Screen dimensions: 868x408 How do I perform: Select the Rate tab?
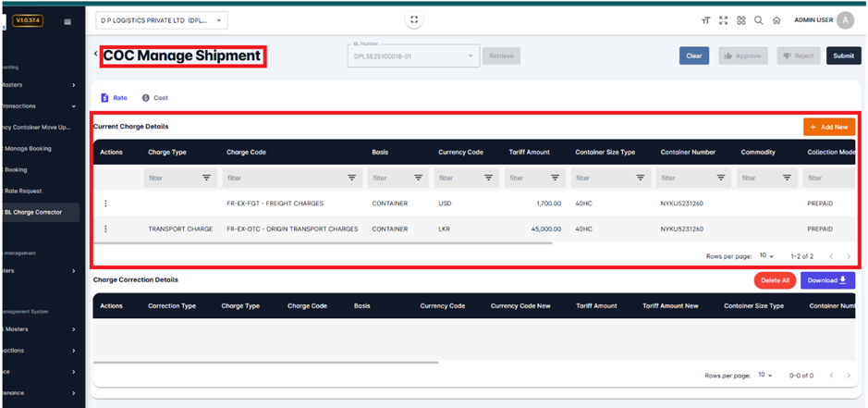[x=115, y=97]
